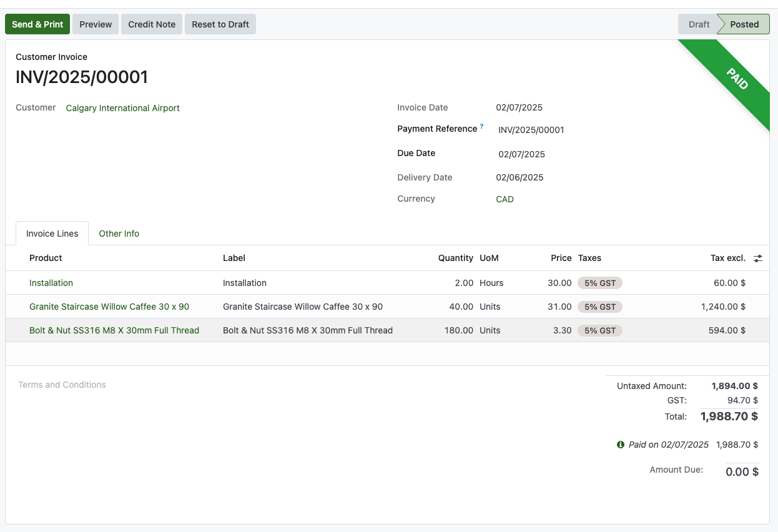Click 5% GST tag on Bolt & Nut line
778x532 pixels.
coord(599,330)
